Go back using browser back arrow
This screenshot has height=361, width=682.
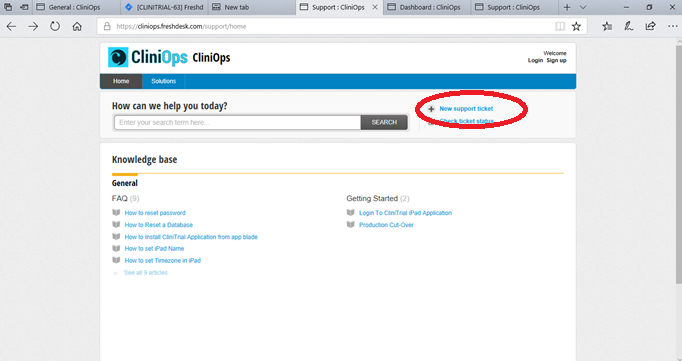click(11, 27)
